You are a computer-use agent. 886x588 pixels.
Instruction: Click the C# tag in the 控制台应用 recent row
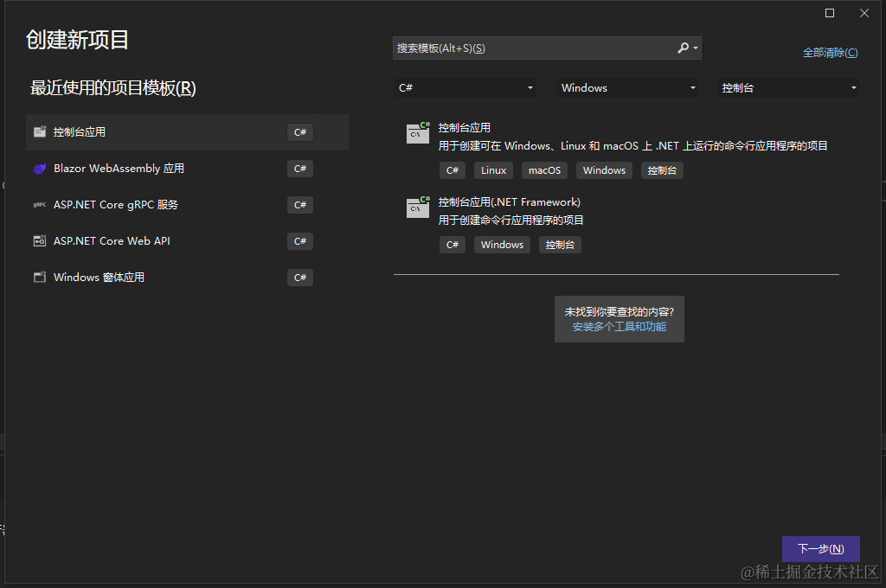[300, 132]
